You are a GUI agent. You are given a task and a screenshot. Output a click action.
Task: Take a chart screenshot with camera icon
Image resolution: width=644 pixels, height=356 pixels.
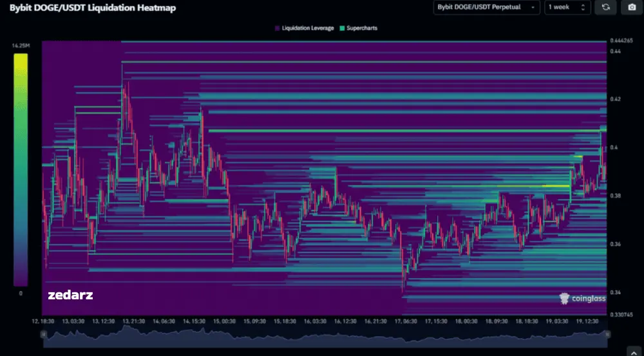click(632, 7)
